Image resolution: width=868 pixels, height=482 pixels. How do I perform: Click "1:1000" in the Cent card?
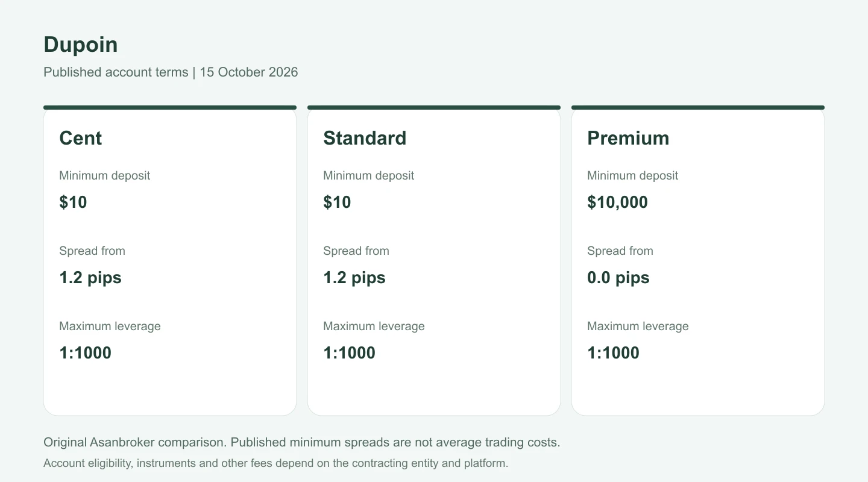coord(85,353)
